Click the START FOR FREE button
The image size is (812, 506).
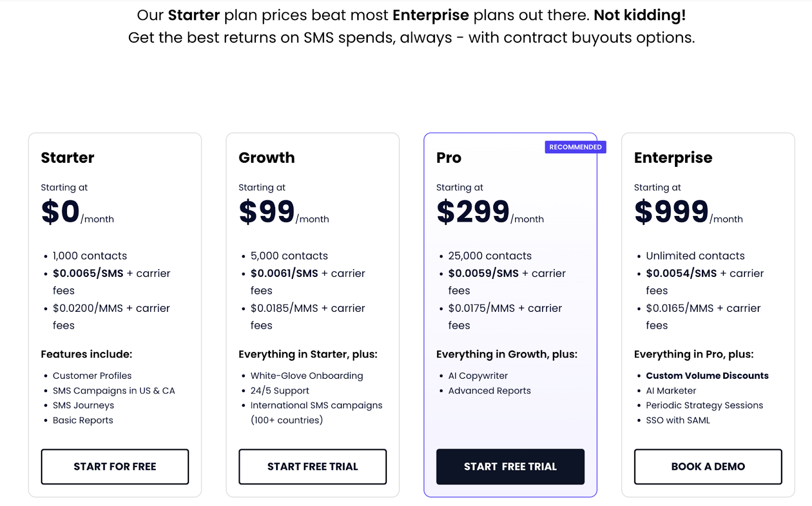[115, 466]
